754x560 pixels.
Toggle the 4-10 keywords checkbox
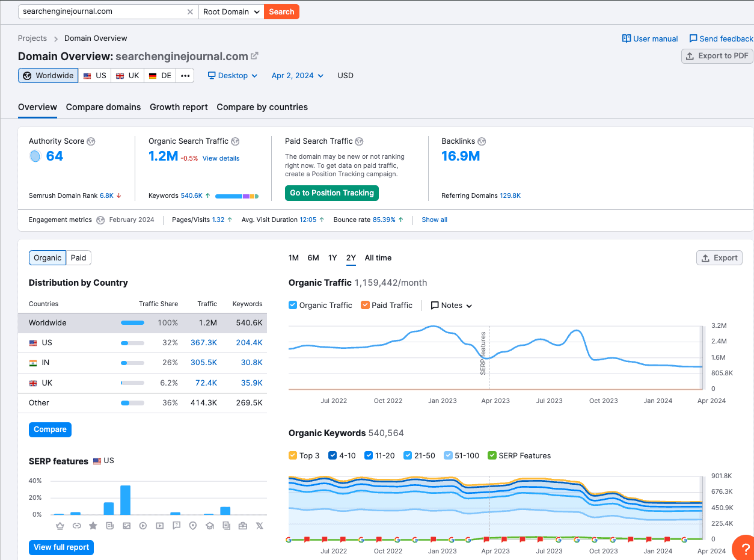click(333, 455)
